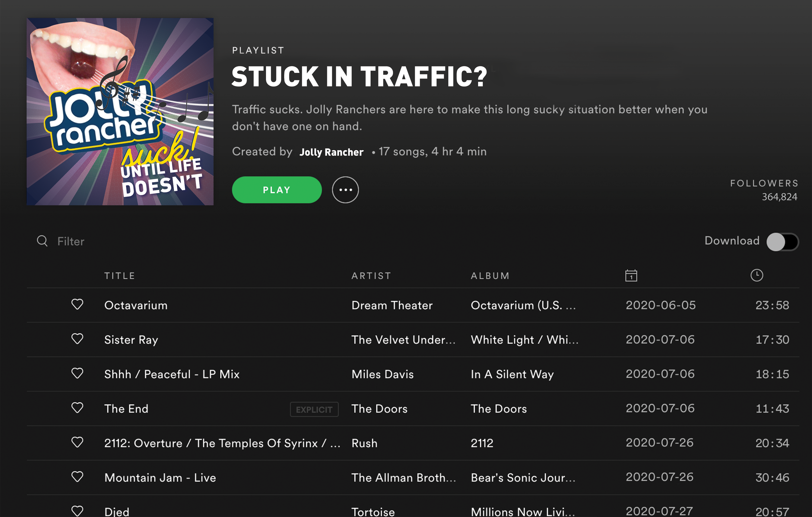The height and width of the screenshot is (517, 812).
Task: Like the 2112: Overture track via heart
Action: [x=77, y=442]
